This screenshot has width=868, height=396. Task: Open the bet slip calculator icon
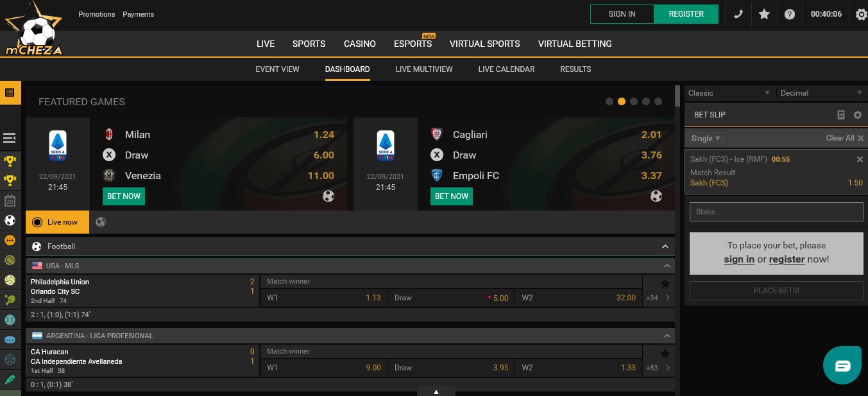click(841, 115)
